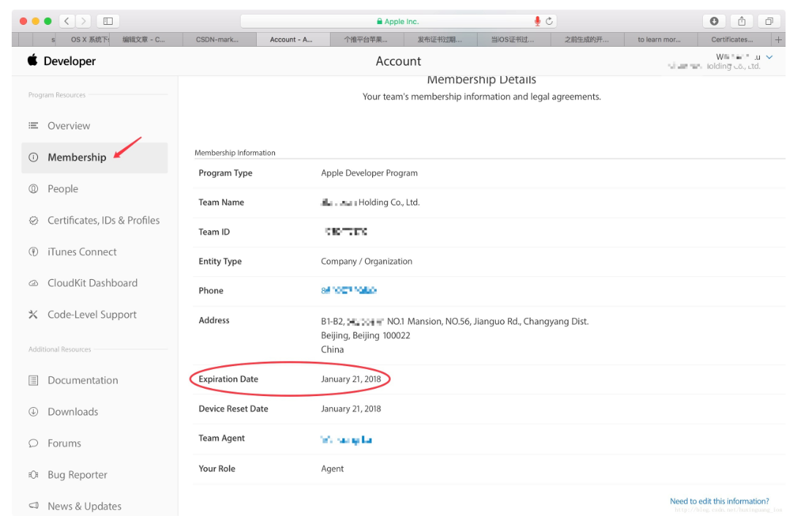The width and height of the screenshot is (798, 532).
Task: Open the Documentation resource
Action: point(82,380)
